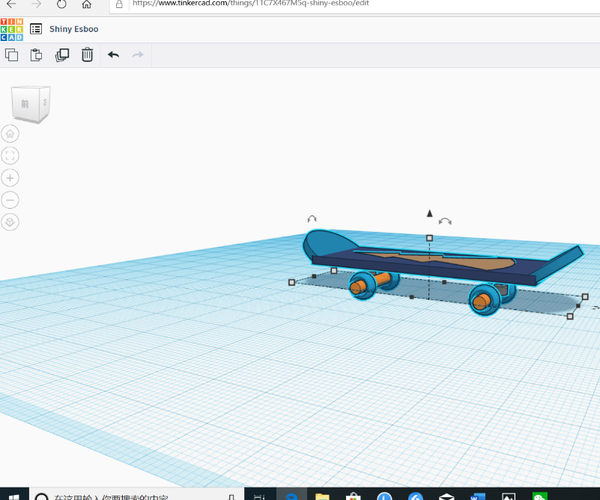600x500 pixels.
Task: Redo the last action
Action: click(138, 55)
